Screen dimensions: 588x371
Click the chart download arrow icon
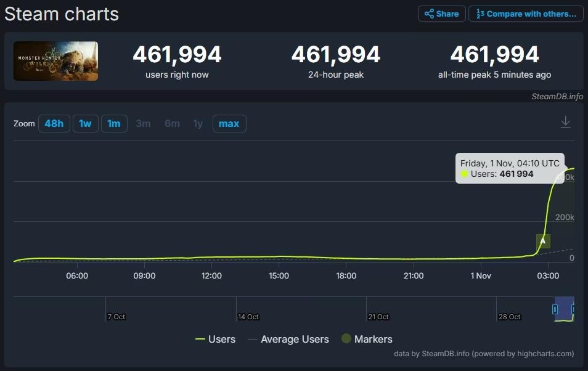coord(565,122)
